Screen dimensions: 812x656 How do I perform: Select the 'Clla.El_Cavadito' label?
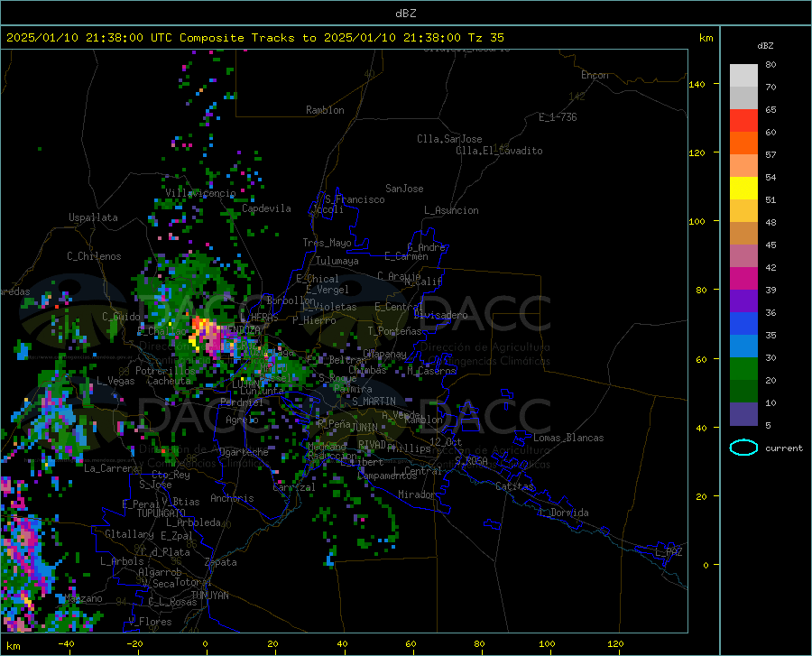[499, 151]
